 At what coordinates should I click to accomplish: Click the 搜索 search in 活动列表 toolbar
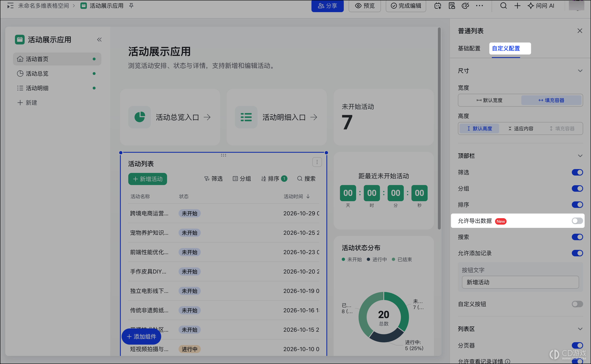point(306,179)
